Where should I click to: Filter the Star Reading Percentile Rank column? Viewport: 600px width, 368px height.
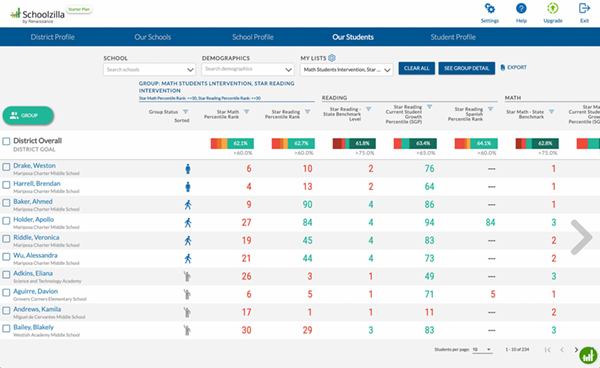click(308, 112)
